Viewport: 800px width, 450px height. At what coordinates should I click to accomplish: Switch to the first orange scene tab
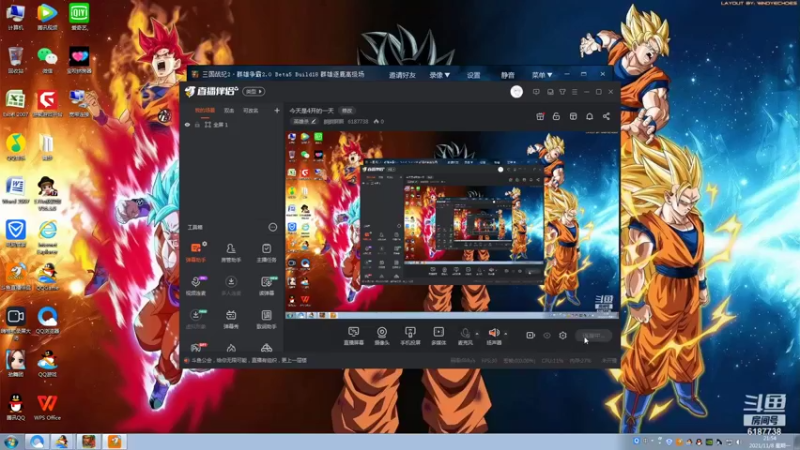point(205,111)
